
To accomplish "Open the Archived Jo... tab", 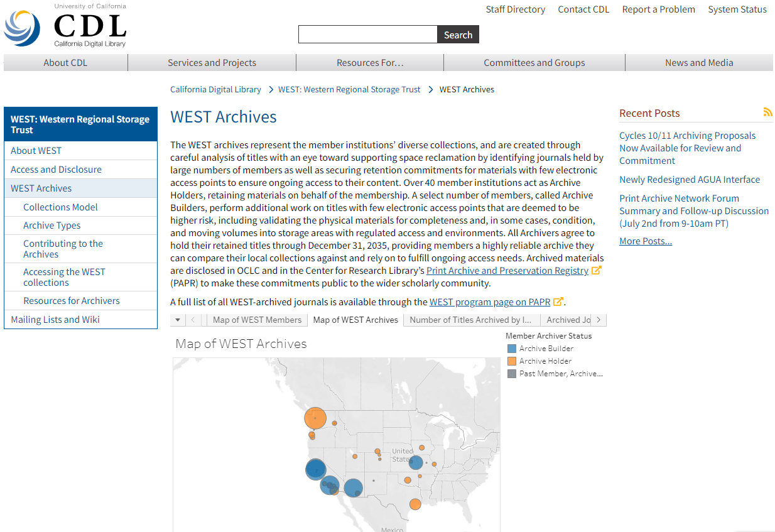I will (x=565, y=320).
